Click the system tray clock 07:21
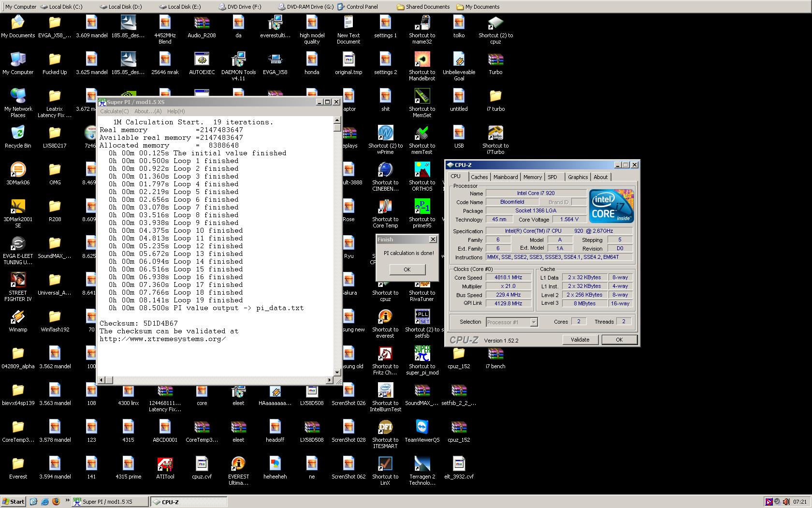The image size is (812, 508). tap(800, 502)
